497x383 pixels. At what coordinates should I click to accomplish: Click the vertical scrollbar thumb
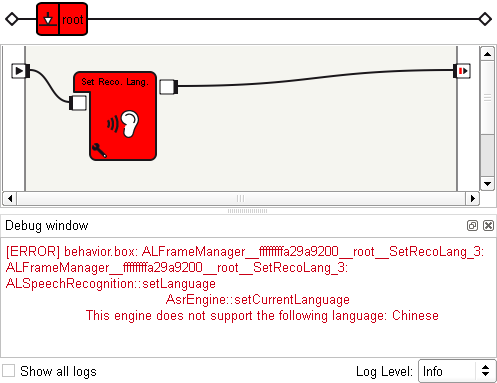pos(487,98)
